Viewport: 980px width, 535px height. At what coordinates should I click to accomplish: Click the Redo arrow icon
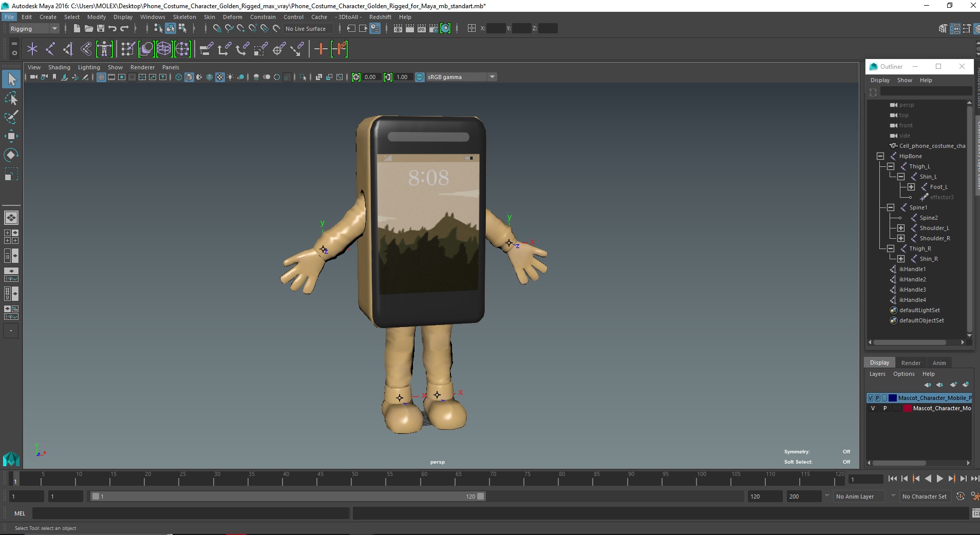(x=124, y=29)
